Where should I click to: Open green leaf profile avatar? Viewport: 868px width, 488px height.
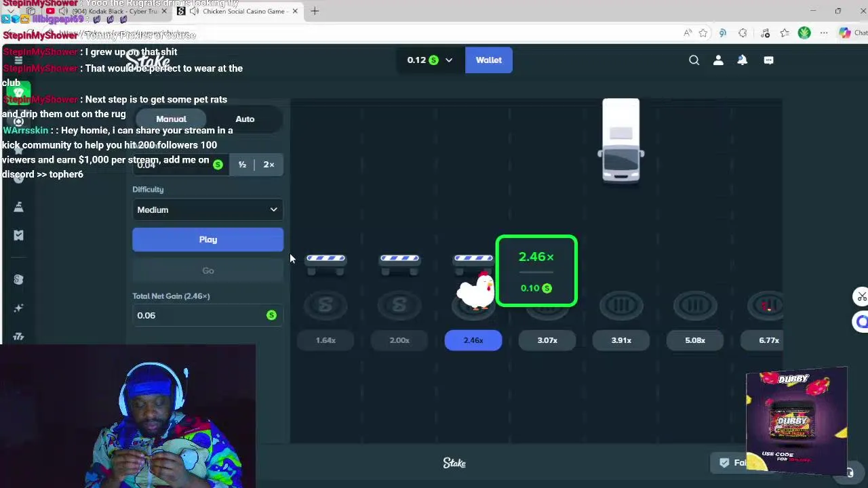[804, 33]
